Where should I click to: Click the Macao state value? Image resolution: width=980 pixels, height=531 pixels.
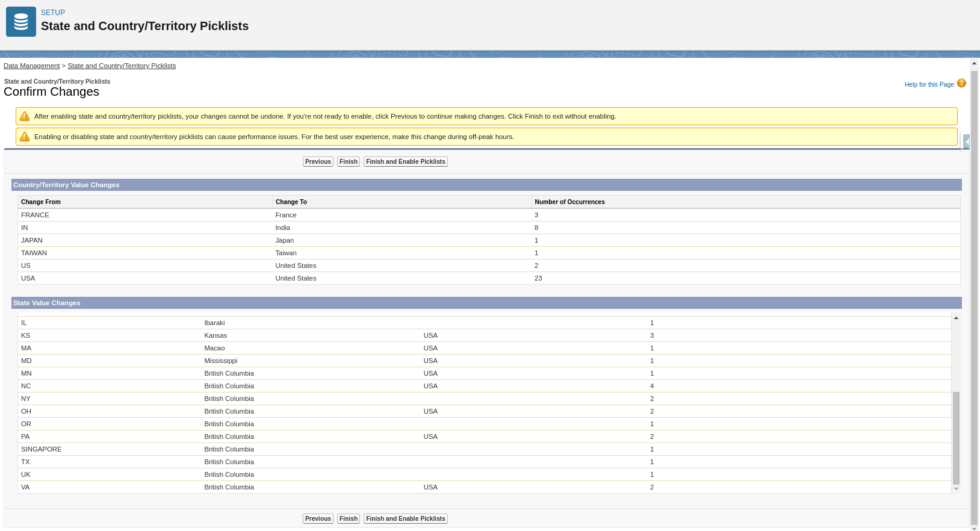point(214,348)
